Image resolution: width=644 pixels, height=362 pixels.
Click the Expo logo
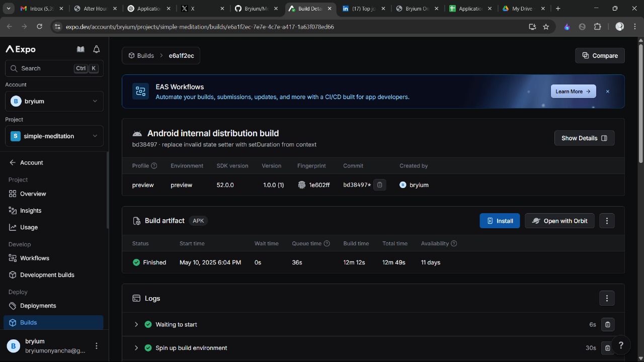[21, 49]
